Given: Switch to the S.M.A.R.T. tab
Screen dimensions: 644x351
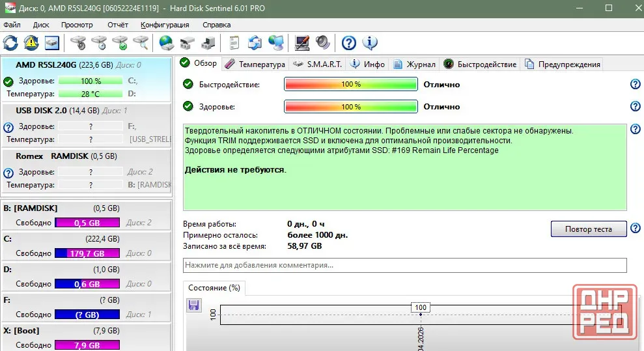Looking at the screenshot, I should 318,64.
